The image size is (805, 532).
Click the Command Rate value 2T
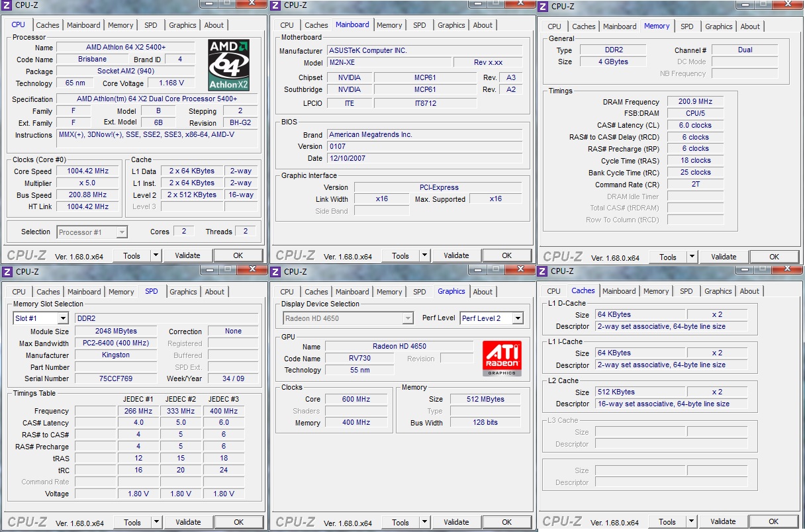click(695, 185)
